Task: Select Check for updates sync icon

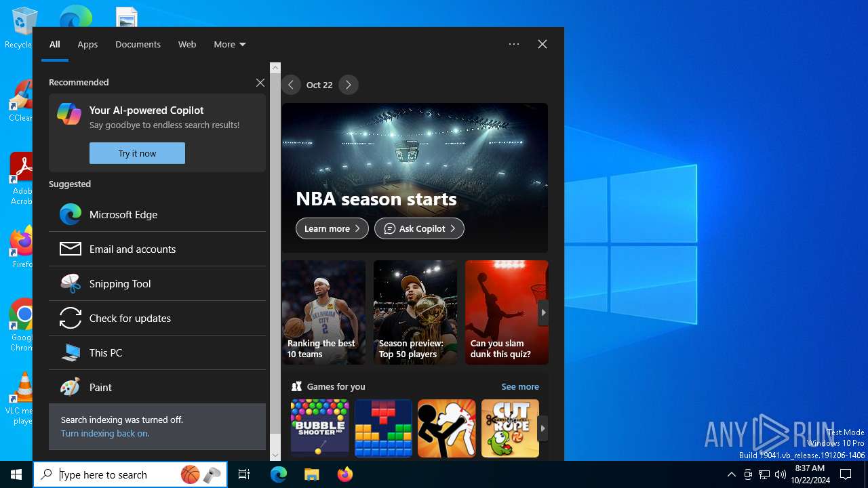Action: point(71,318)
